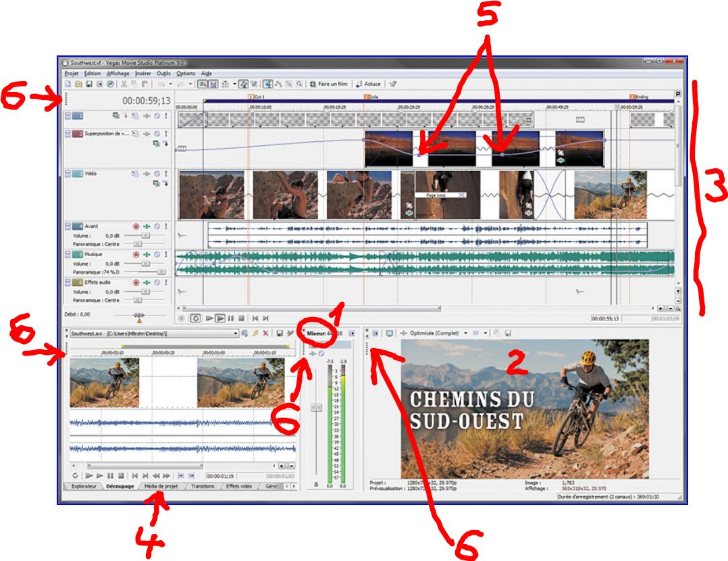The image size is (728, 561).
Task: Click the mountain biker clip on Vidéo track
Action: click(x=610, y=195)
